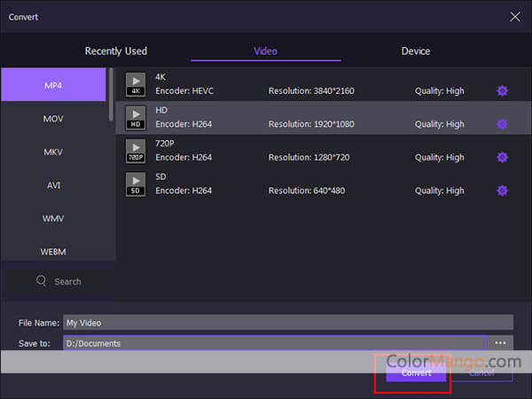Select the Video tab
The image size is (532, 399).
pos(265,51)
